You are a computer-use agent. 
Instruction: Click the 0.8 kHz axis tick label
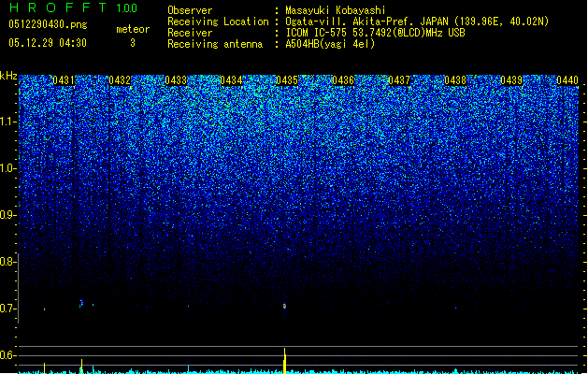(x=7, y=262)
